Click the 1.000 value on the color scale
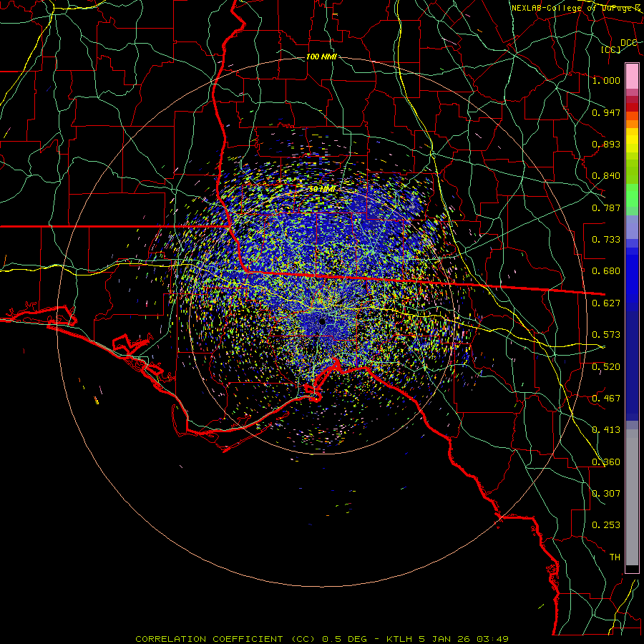Viewport: 644px width, 644px height. (606, 80)
